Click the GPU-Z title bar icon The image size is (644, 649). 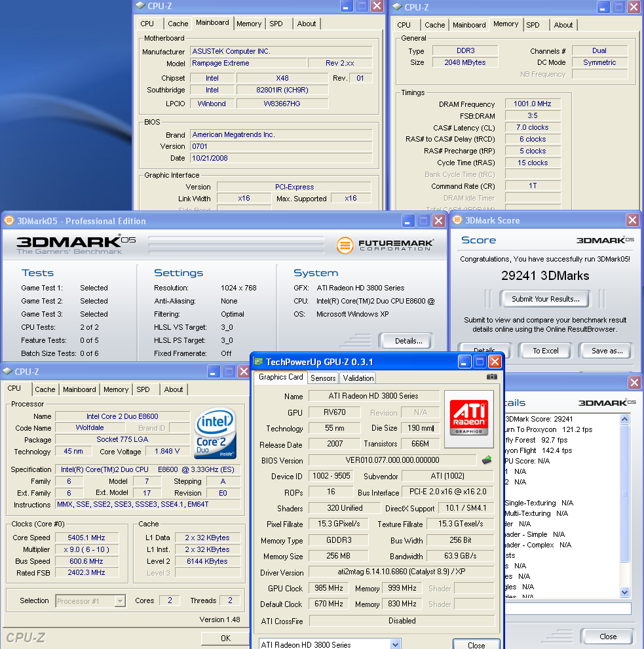click(259, 362)
